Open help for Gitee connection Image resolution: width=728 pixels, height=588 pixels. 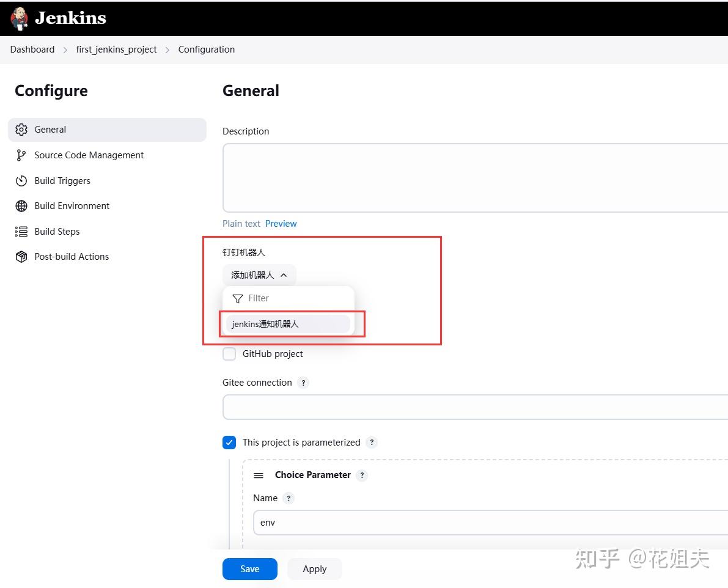303,383
